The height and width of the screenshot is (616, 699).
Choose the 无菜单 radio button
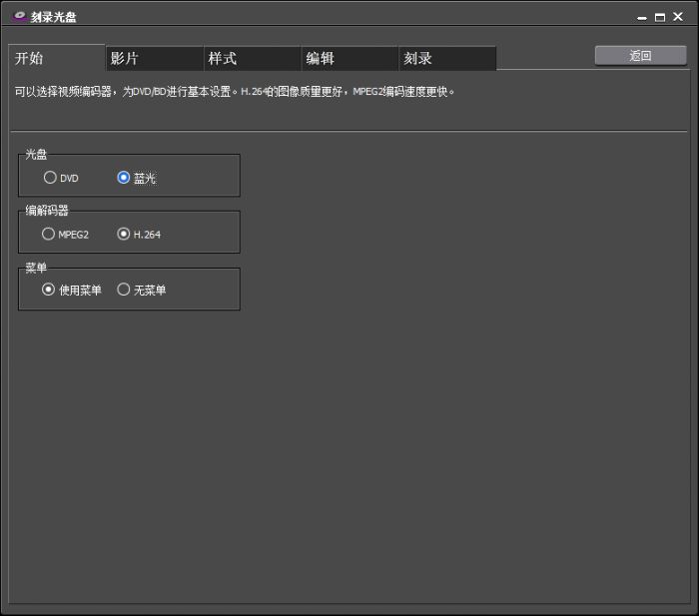(124, 290)
